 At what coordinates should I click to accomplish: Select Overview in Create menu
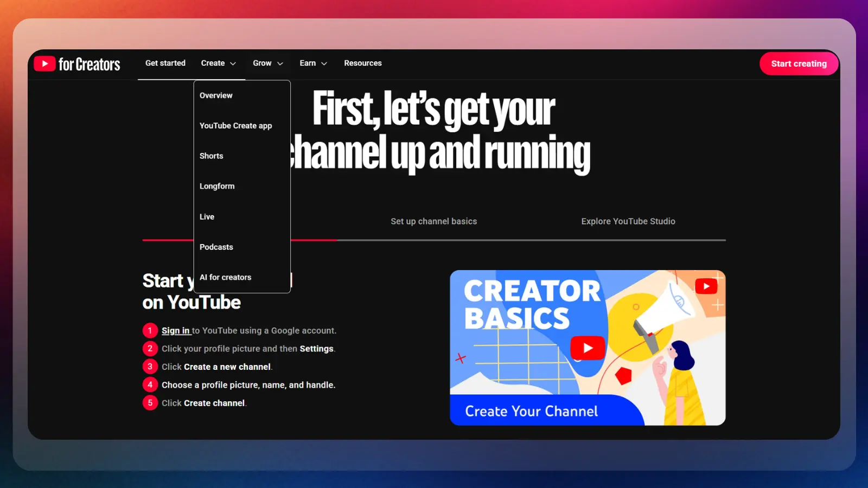216,95
